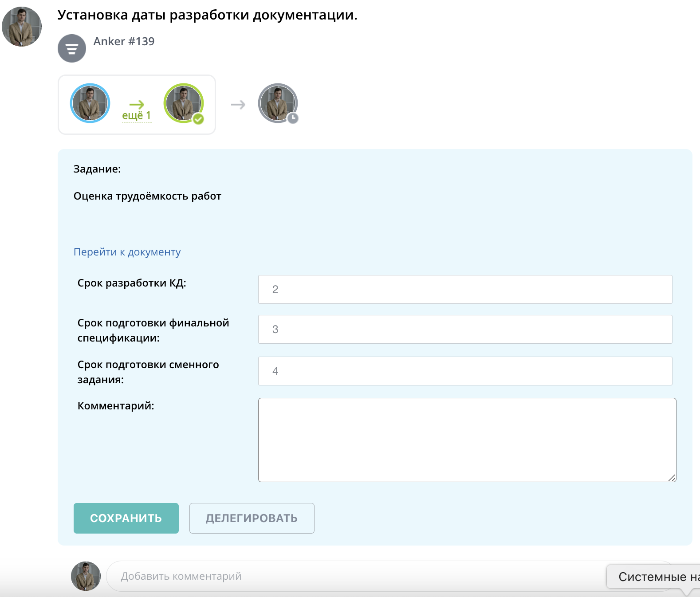Click the green-ringed avatar with checkmark
This screenshot has height=597, width=700.
[x=183, y=103]
